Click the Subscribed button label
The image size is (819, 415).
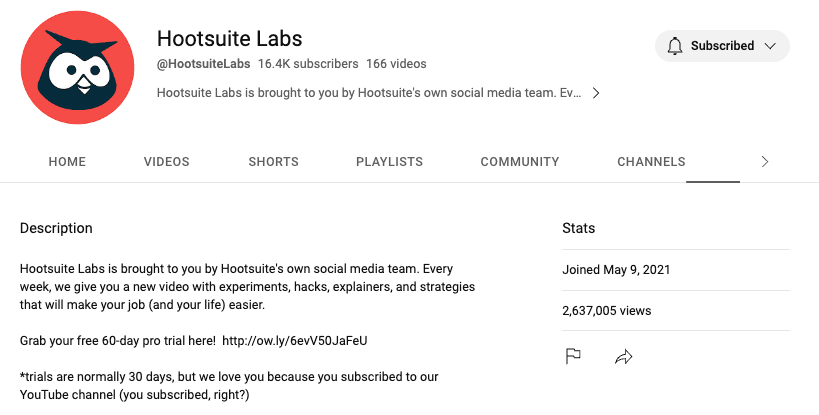[722, 46]
